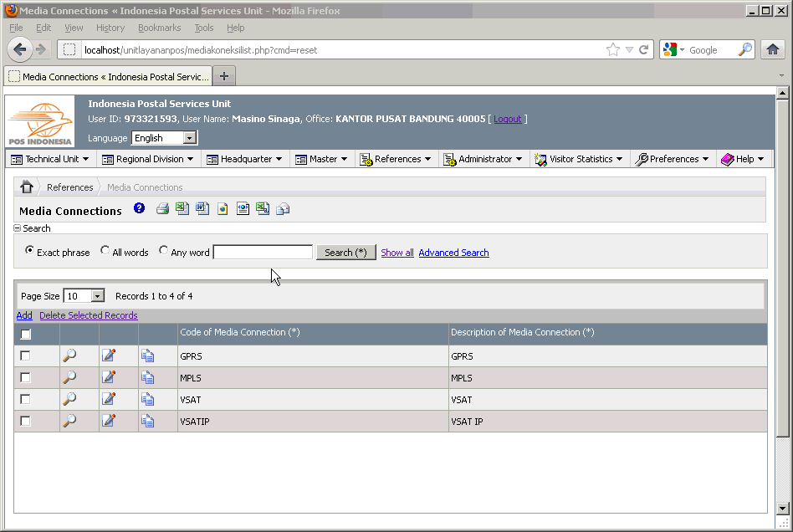Toggle the select-all checkbox in table header
This screenshot has width=793, height=532.
coord(25,332)
